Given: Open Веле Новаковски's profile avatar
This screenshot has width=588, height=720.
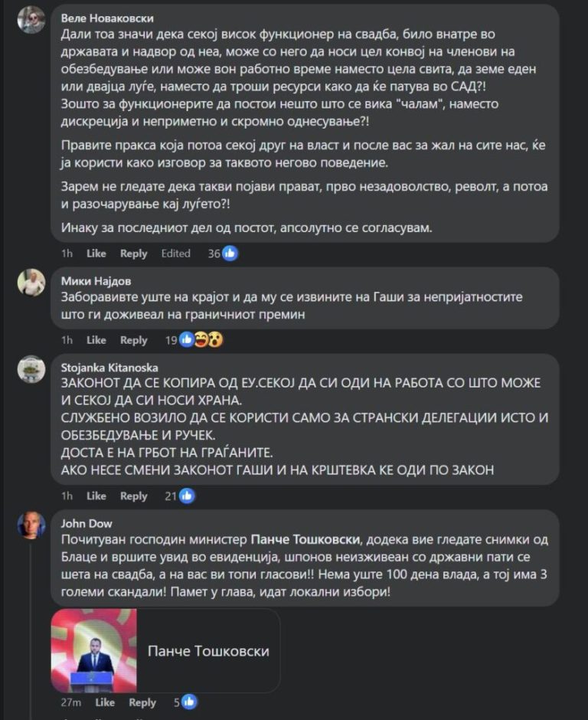Looking at the screenshot, I should point(31,20).
